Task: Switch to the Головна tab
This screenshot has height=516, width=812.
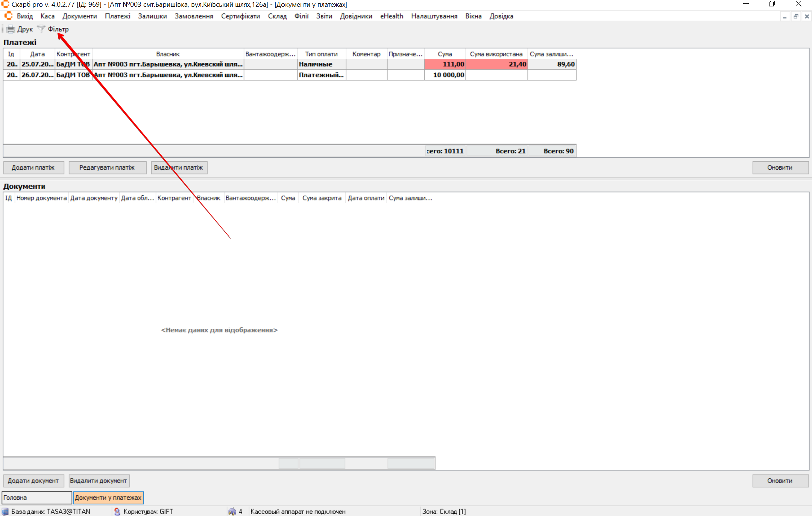Action: pyautogui.click(x=36, y=498)
